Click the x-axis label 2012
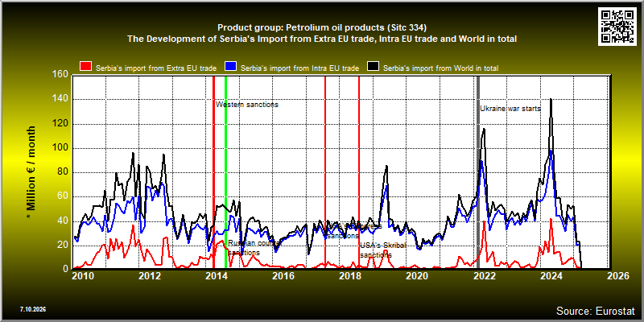The height and width of the screenshot is (322, 644). click(x=151, y=276)
